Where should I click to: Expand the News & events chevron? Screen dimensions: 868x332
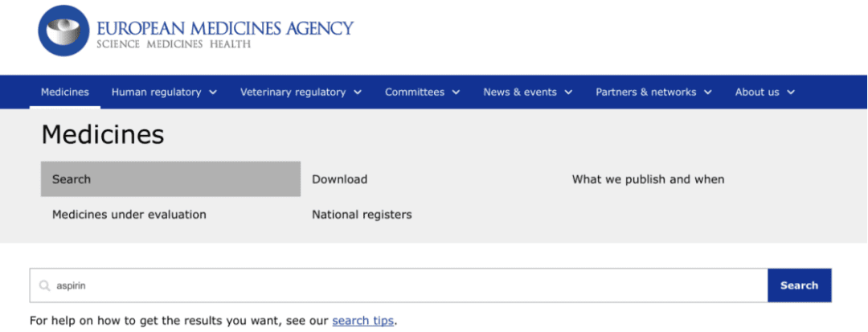568,92
